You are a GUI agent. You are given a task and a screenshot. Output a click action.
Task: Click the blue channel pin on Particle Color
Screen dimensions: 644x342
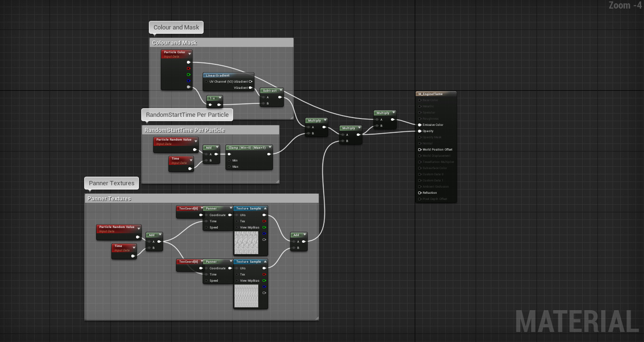tap(189, 81)
